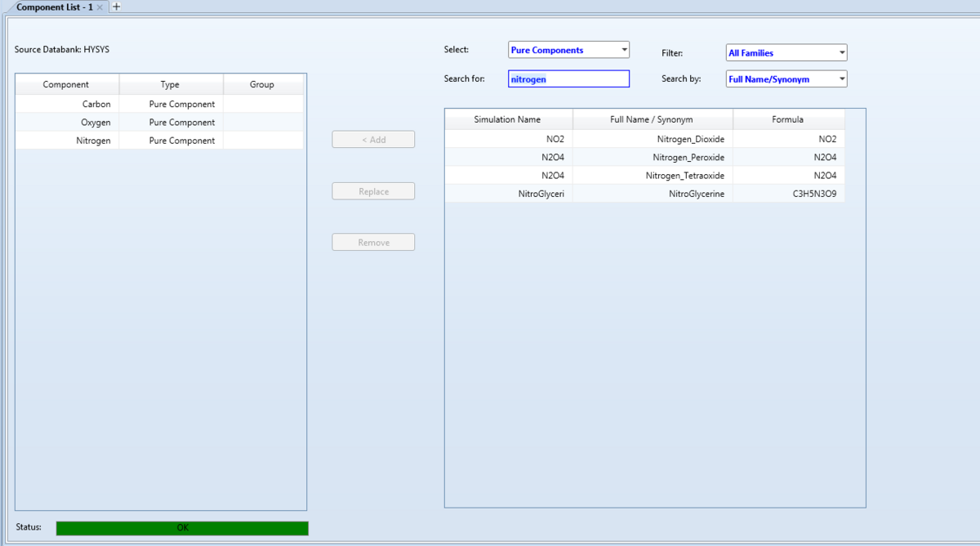Close the Component List - 1 tab
This screenshot has height=546, width=980.
(100, 7)
